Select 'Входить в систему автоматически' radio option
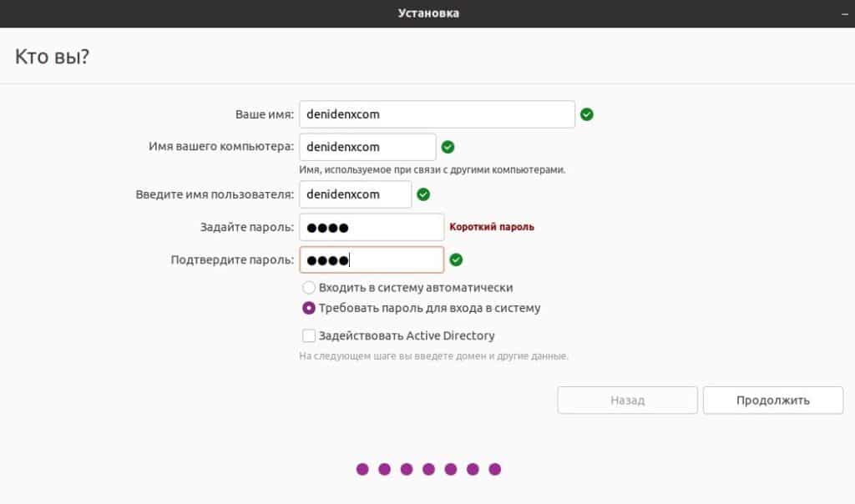Image resolution: width=855 pixels, height=504 pixels. (309, 287)
